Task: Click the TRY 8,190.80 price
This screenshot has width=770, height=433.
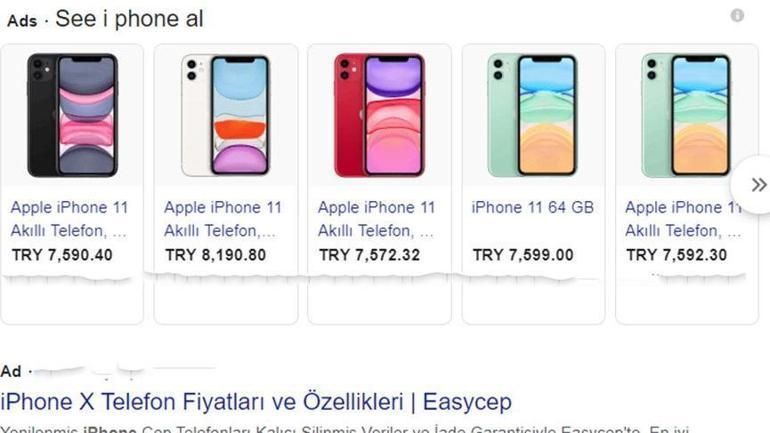Action: (x=216, y=255)
